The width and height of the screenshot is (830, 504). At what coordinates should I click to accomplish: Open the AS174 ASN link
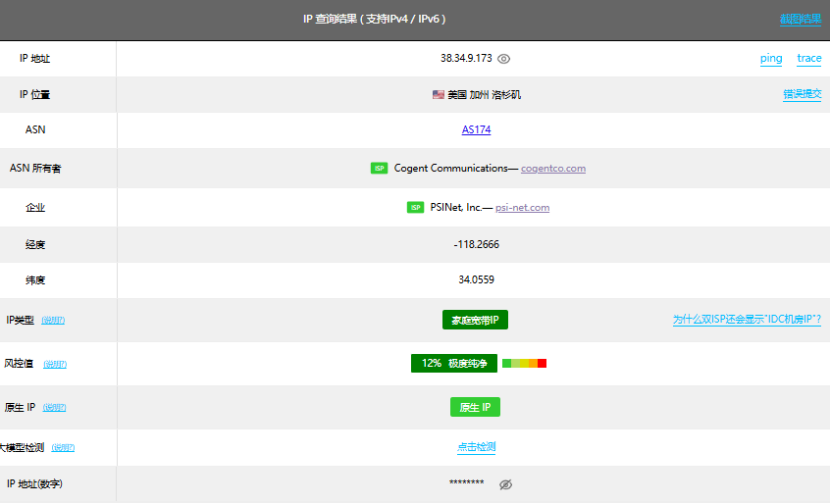tap(476, 129)
